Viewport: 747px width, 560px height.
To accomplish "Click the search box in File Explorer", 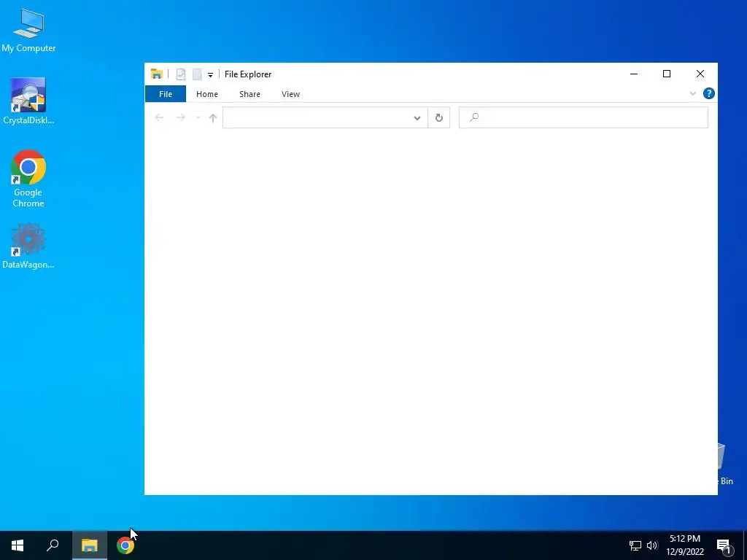I will [x=583, y=117].
